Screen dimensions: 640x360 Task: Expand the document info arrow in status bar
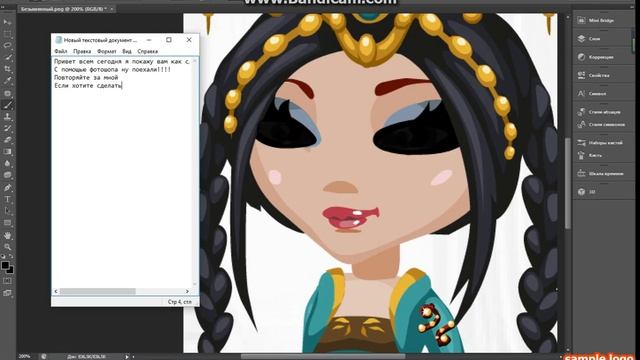pyautogui.click(x=127, y=356)
